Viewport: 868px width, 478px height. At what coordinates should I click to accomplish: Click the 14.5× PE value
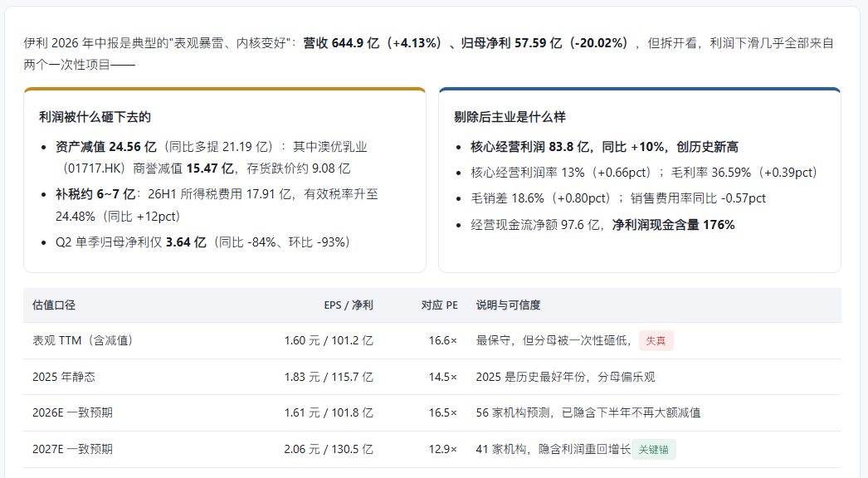(x=443, y=378)
